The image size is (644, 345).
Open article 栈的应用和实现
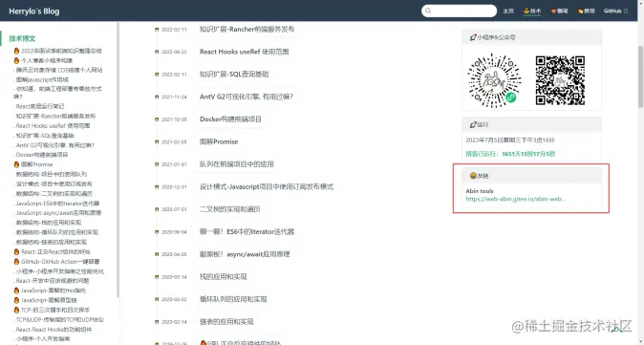223,277
